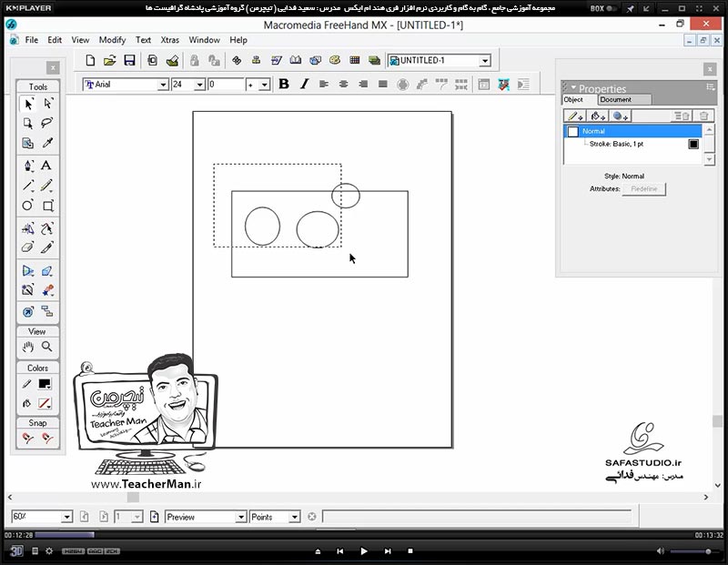Align text right
Viewport: 728px width, 565px height.
pyautogui.click(x=363, y=84)
